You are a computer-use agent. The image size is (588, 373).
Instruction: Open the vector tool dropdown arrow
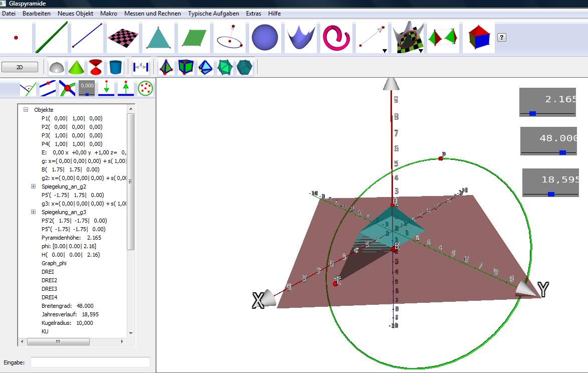(384, 51)
